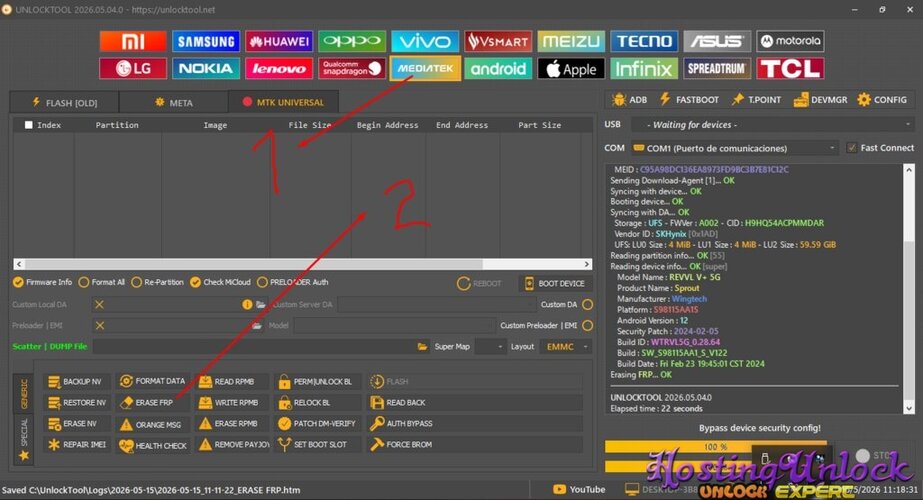Choose the Tecno brand tile
This screenshot has width=923, height=500.
[644, 41]
